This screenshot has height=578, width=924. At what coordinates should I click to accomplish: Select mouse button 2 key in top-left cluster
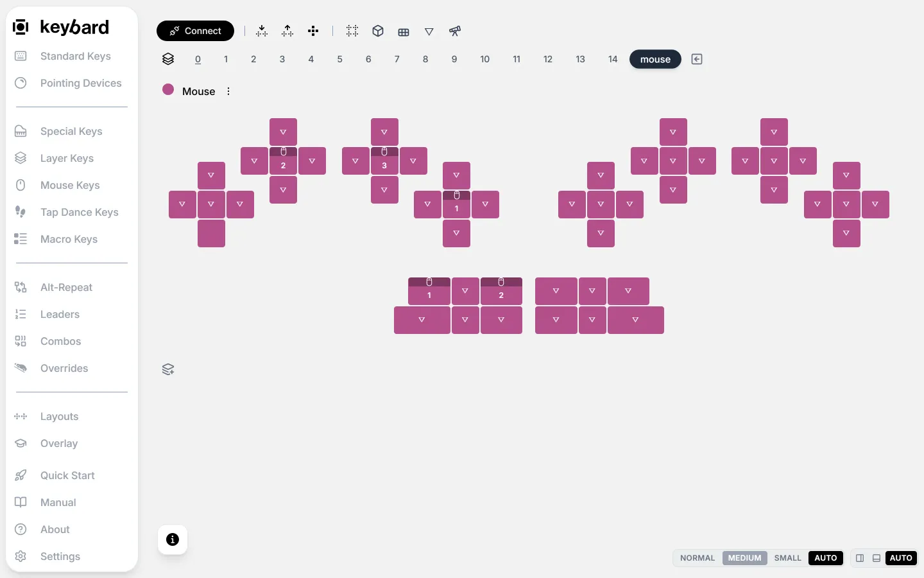283,161
